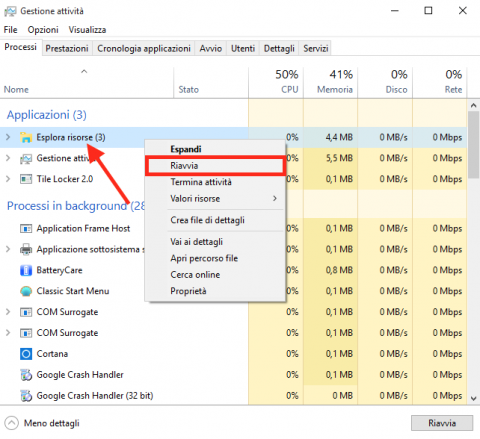Switch to the Dettagli tab

tap(279, 49)
